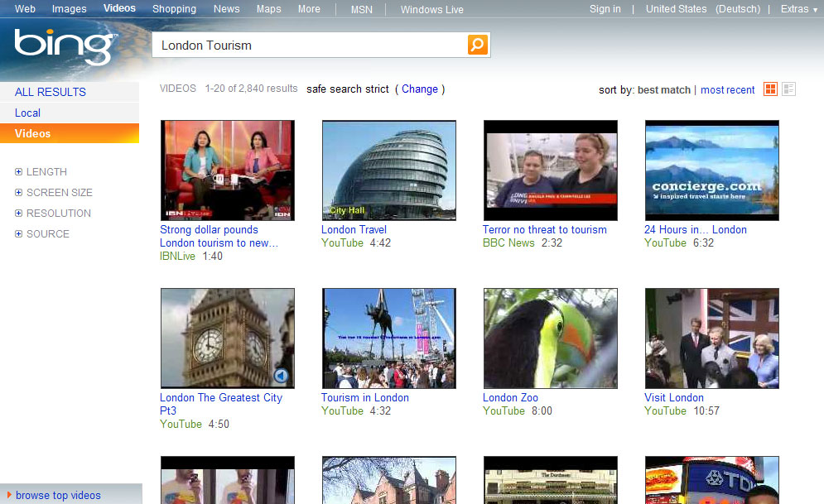This screenshot has height=504, width=824.
Task: Switch to grid thumbnail view
Action: tap(770, 89)
